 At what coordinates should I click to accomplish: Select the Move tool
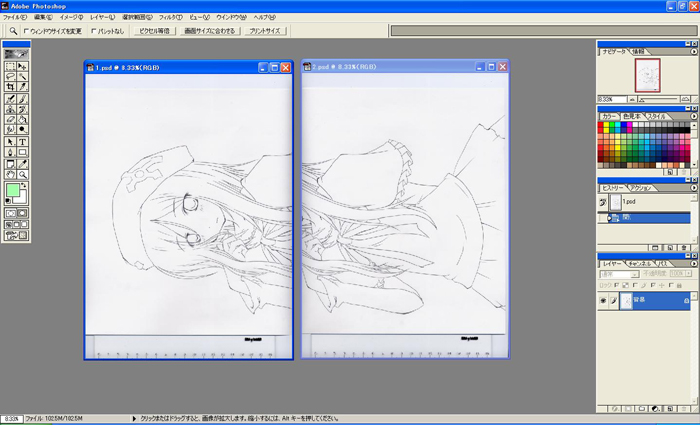click(x=22, y=66)
